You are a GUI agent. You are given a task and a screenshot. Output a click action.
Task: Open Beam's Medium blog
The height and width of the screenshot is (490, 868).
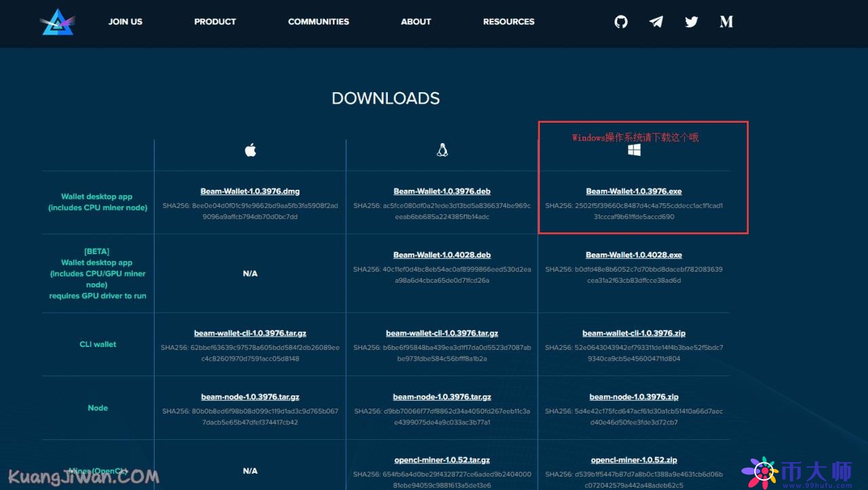pyautogui.click(x=726, y=22)
